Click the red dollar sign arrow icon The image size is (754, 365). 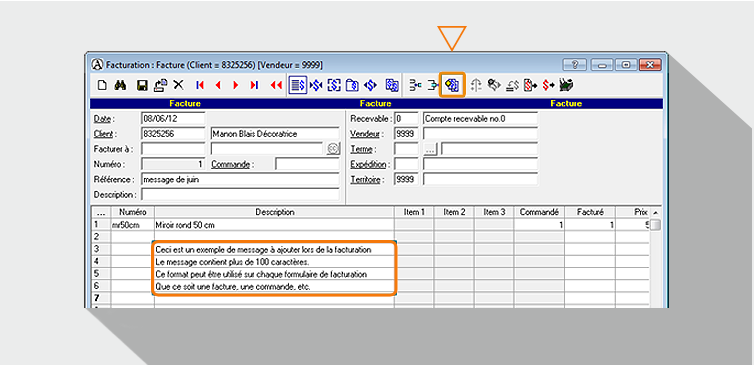tap(548, 86)
